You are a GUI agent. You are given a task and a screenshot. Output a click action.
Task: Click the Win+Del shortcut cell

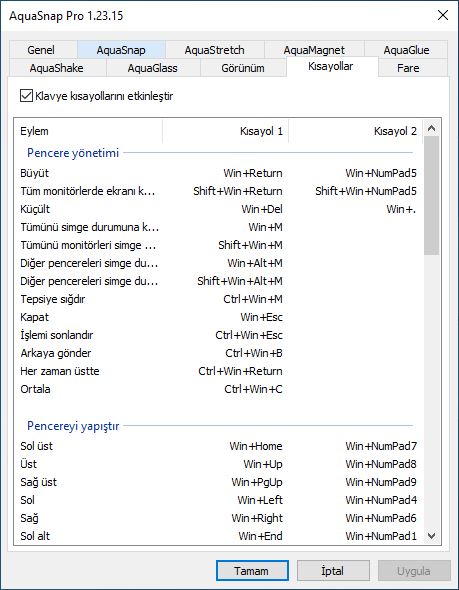[262, 209]
